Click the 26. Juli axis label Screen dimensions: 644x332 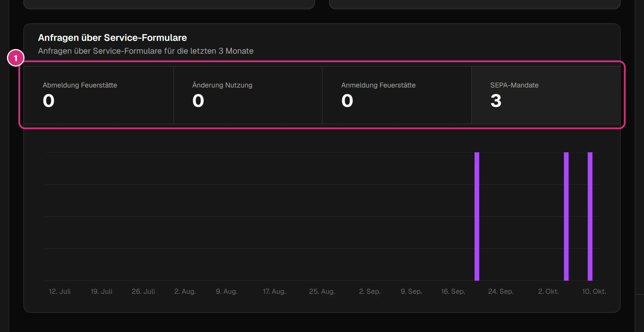click(143, 291)
